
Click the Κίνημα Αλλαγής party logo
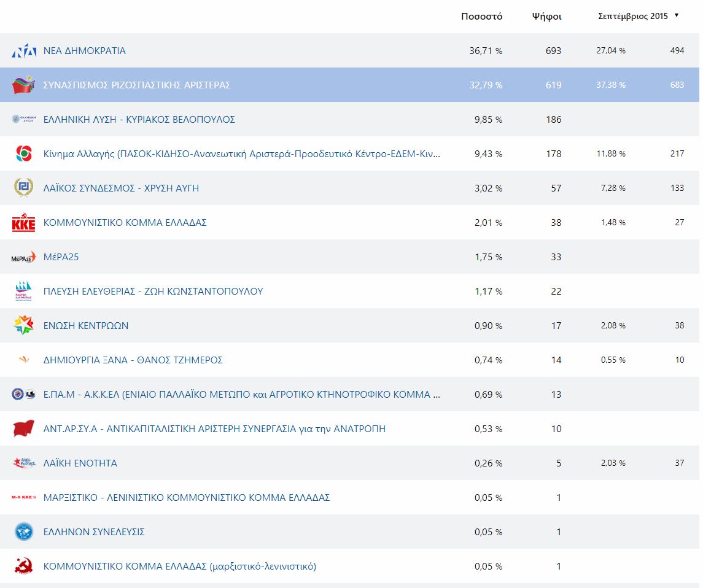tap(24, 153)
